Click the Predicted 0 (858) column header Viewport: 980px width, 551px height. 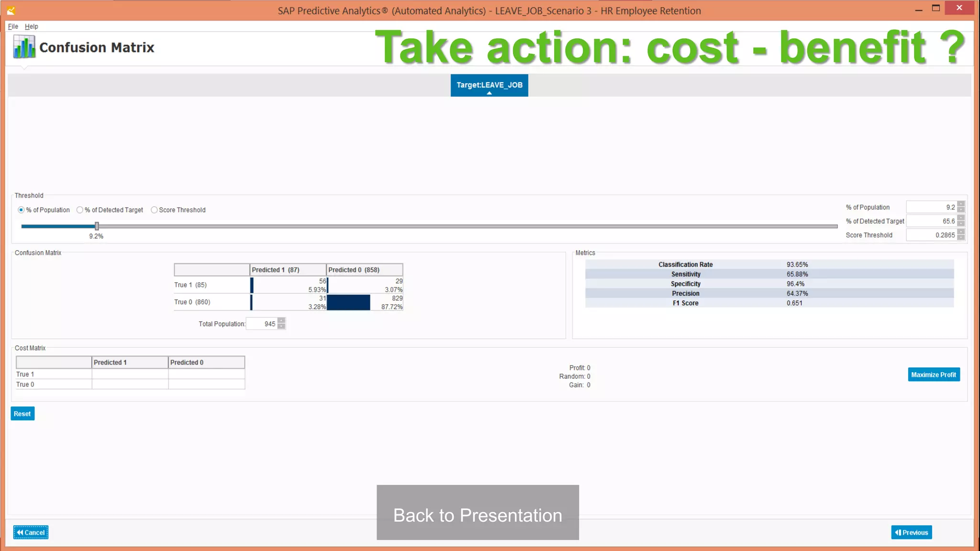tap(365, 270)
